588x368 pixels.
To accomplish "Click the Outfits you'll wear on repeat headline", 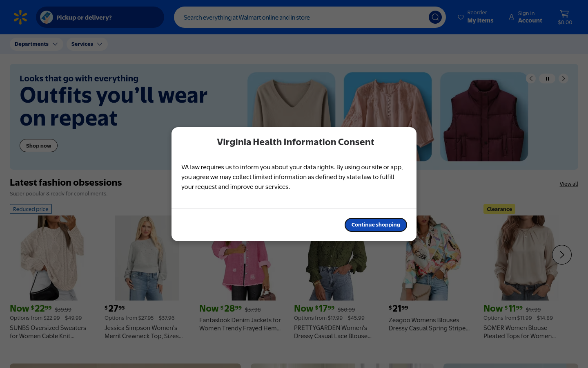I will (x=114, y=107).
